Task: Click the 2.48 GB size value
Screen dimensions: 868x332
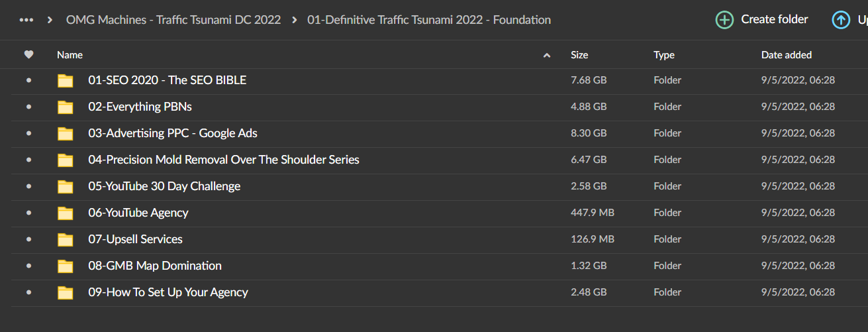Action: click(x=589, y=292)
